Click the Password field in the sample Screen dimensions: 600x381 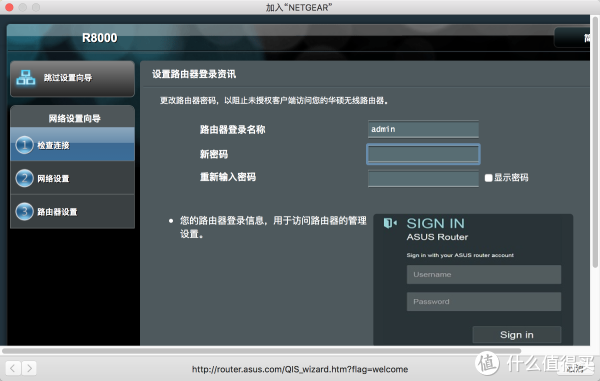(484, 301)
